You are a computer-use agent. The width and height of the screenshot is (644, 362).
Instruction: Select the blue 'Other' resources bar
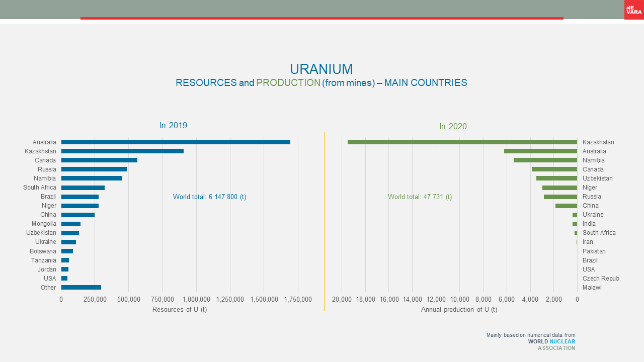(x=81, y=288)
